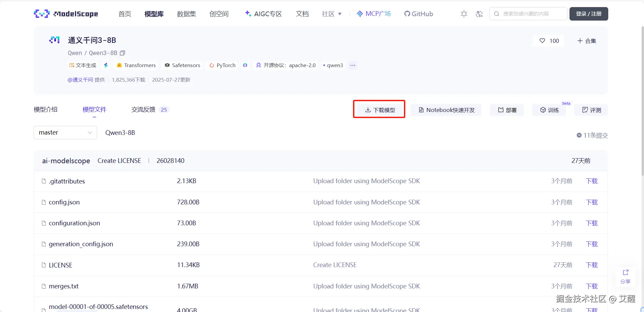644x312 pixels.
Task: Open the .gitattributes file
Action: coord(67,181)
